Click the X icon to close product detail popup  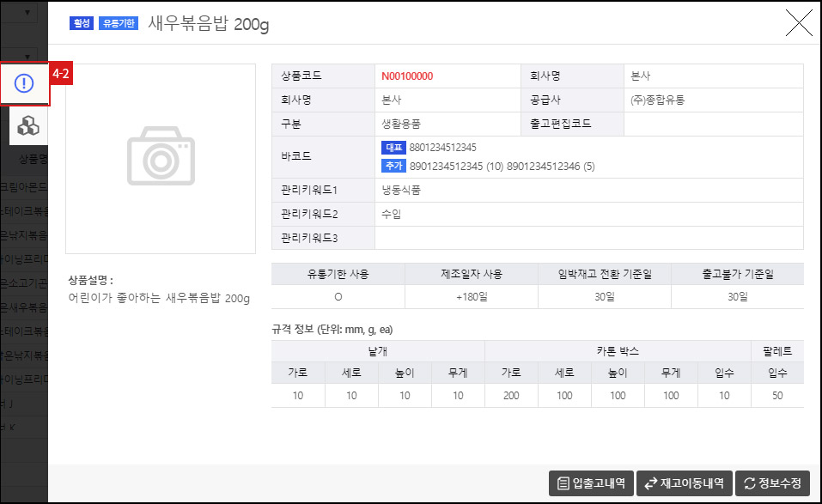[x=798, y=23]
